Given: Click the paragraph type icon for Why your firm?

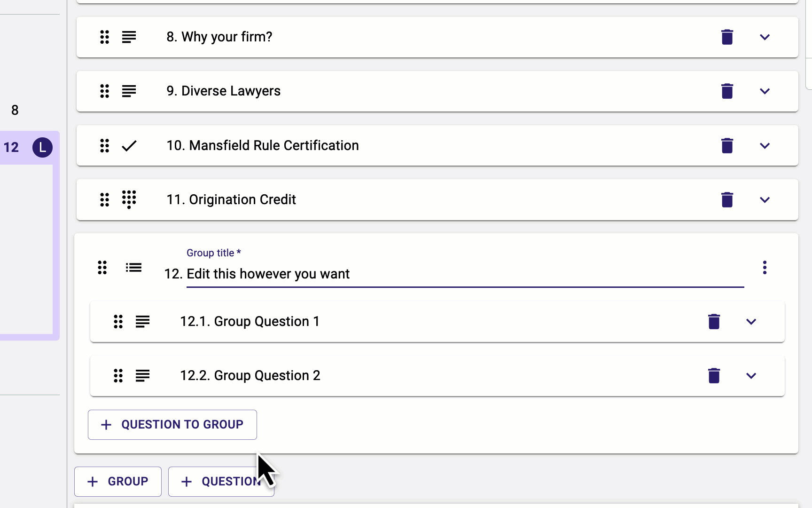Looking at the screenshot, I should pos(129,37).
